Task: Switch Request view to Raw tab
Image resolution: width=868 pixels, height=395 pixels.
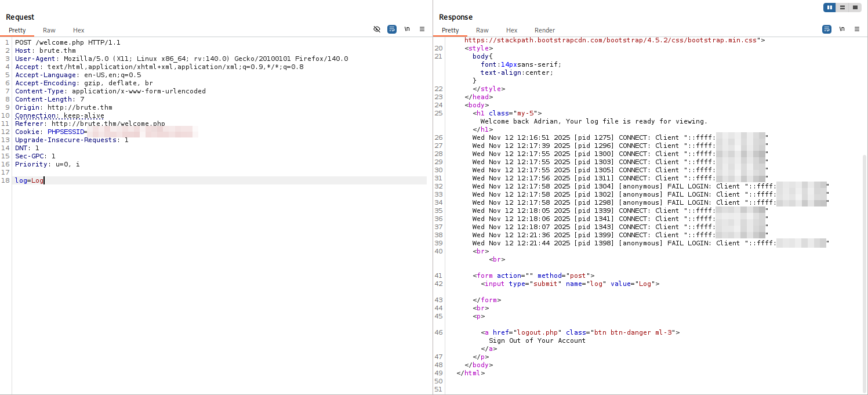Action: click(49, 30)
